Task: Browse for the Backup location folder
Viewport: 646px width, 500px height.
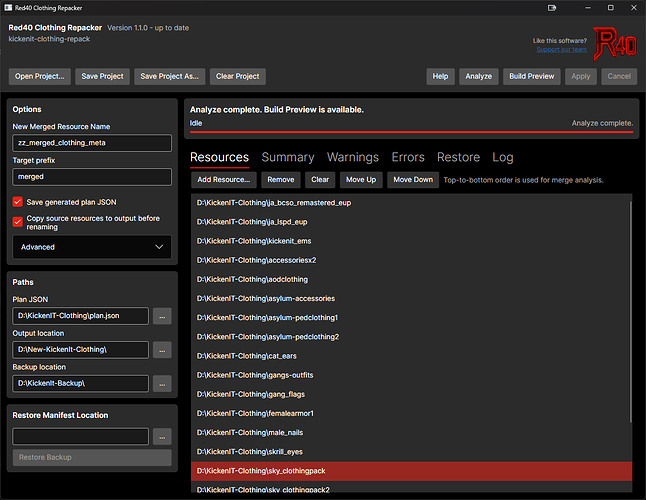Action: click(162, 384)
